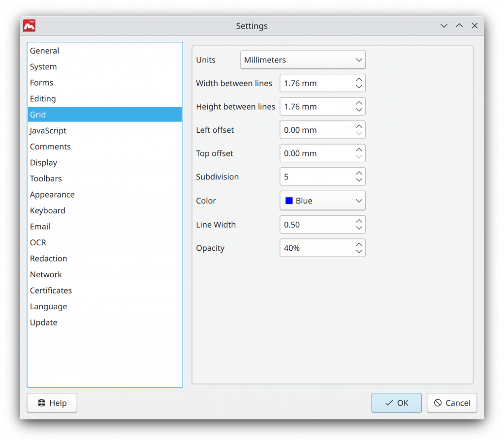This screenshot has width=504, height=443.
Task: Open the Units dropdown
Action: [x=303, y=60]
